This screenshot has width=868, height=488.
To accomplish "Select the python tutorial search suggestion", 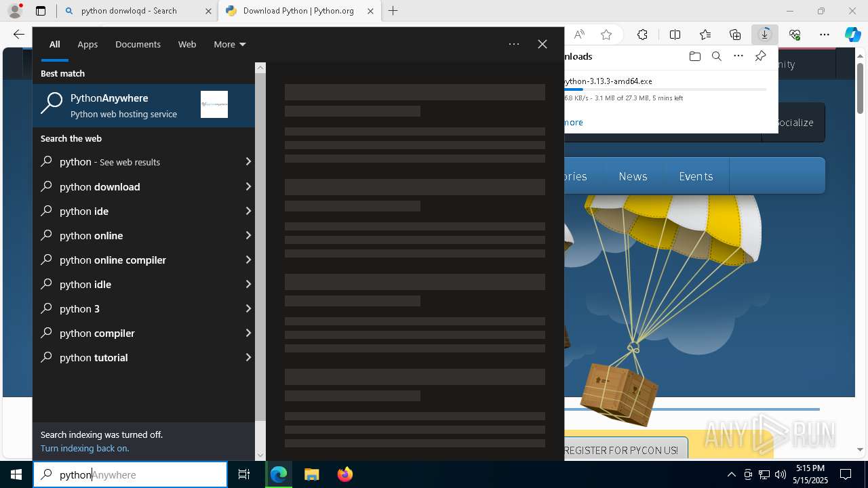I will pyautogui.click(x=144, y=357).
